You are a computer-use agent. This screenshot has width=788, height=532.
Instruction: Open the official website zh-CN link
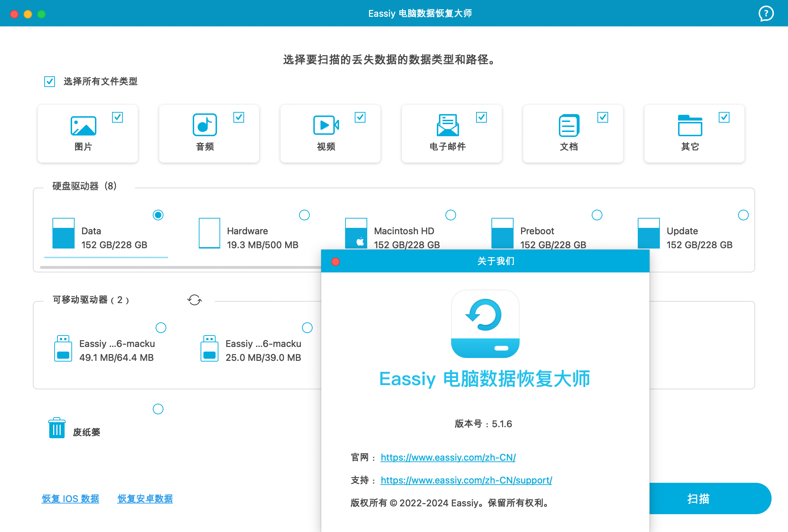pos(448,457)
